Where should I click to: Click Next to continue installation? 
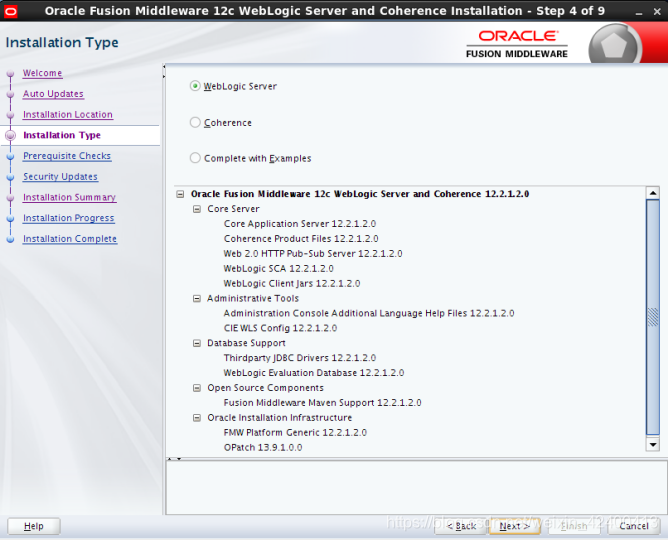click(515, 527)
